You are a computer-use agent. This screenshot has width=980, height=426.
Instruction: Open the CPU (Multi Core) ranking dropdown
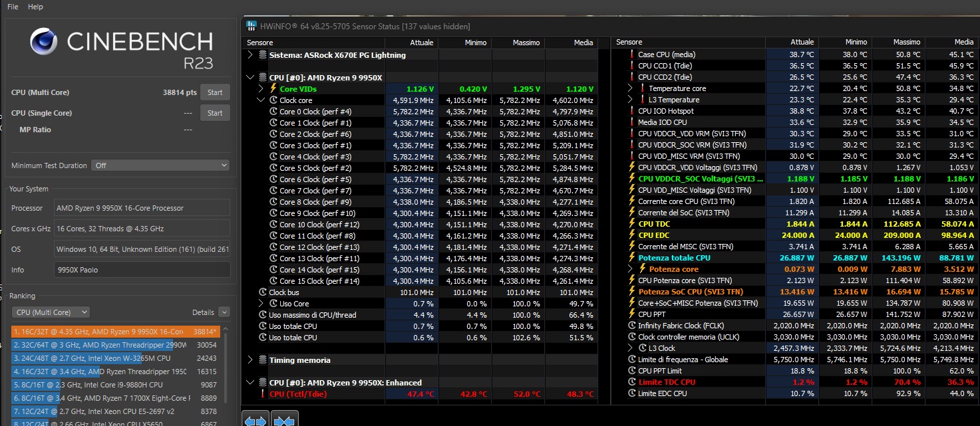pyautogui.click(x=51, y=312)
